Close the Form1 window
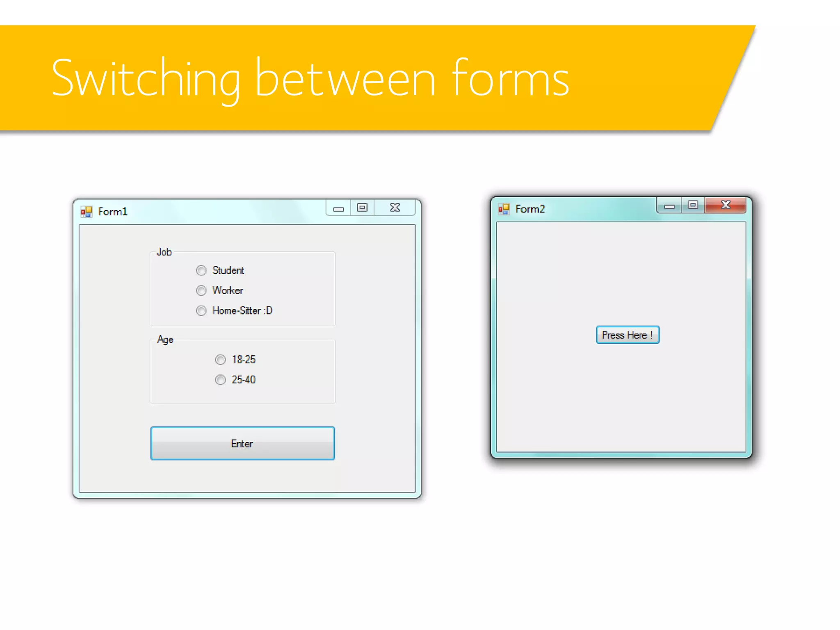 tap(395, 208)
